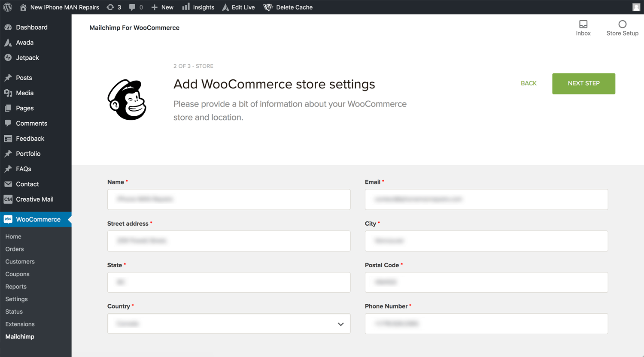Open the Store Setup circle icon
This screenshot has height=357, width=644.
pyautogui.click(x=622, y=24)
